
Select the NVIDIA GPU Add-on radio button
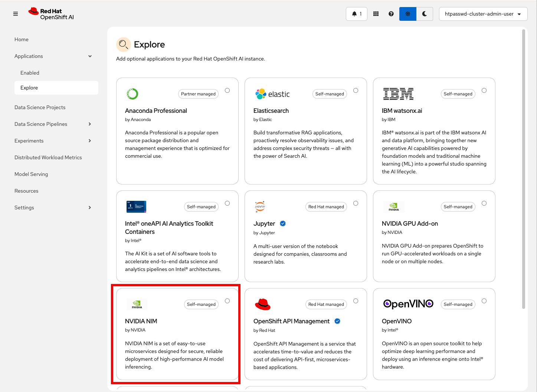tap(484, 203)
